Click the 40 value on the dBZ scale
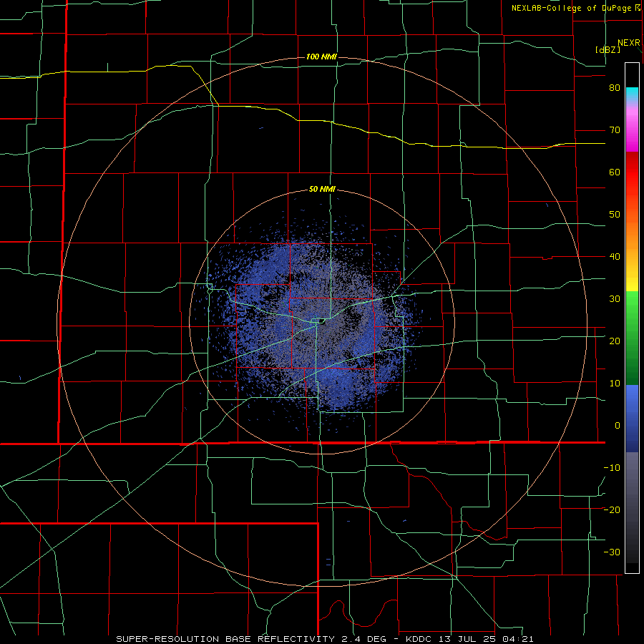This screenshot has height=644, width=644. click(x=615, y=257)
